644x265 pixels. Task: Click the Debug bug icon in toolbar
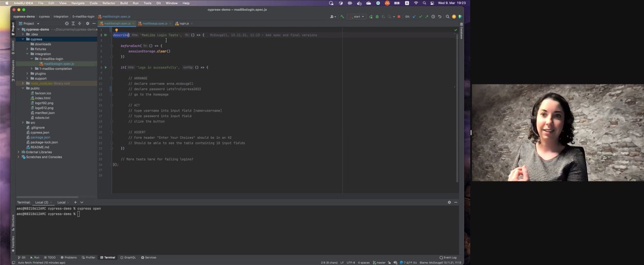click(x=377, y=17)
